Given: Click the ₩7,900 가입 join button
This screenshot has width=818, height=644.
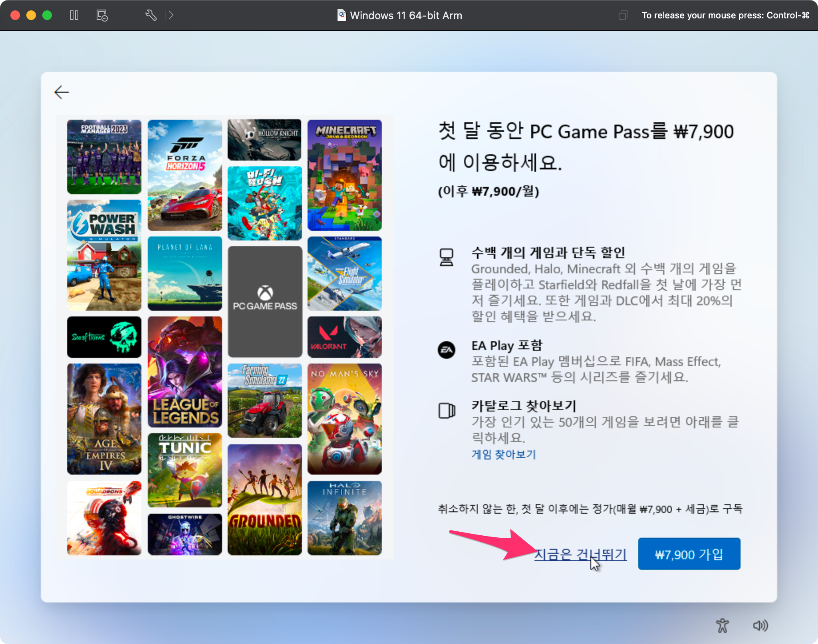Looking at the screenshot, I should click(x=689, y=554).
